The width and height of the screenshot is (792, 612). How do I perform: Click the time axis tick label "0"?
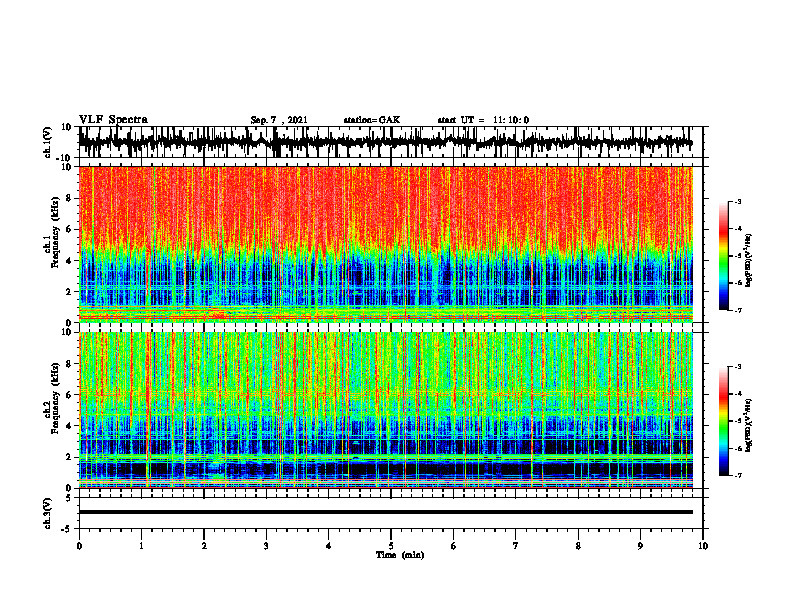pyautogui.click(x=79, y=546)
